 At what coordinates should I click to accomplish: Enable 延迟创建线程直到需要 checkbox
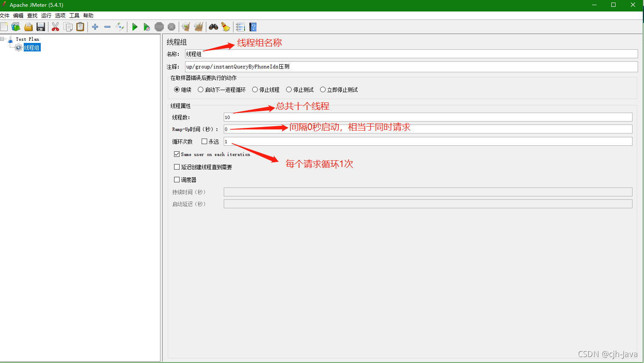(177, 167)
